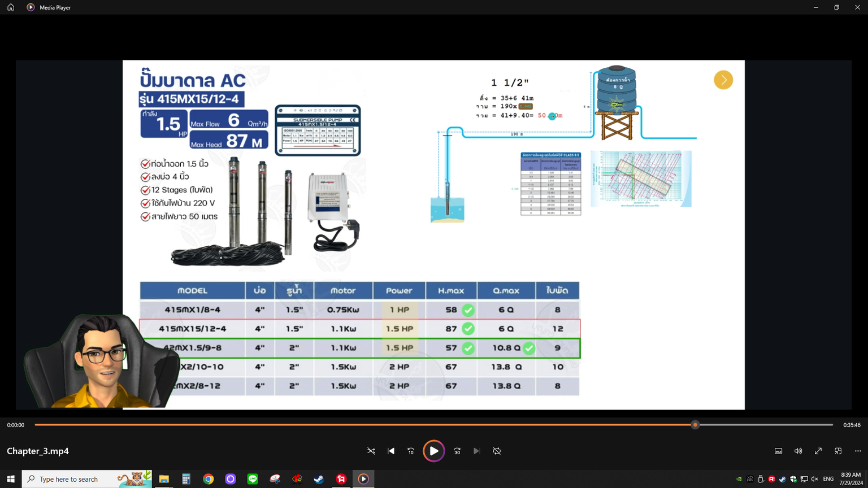
Task: Open Google Chrome from the taskbar
Action: pos(209,479)
